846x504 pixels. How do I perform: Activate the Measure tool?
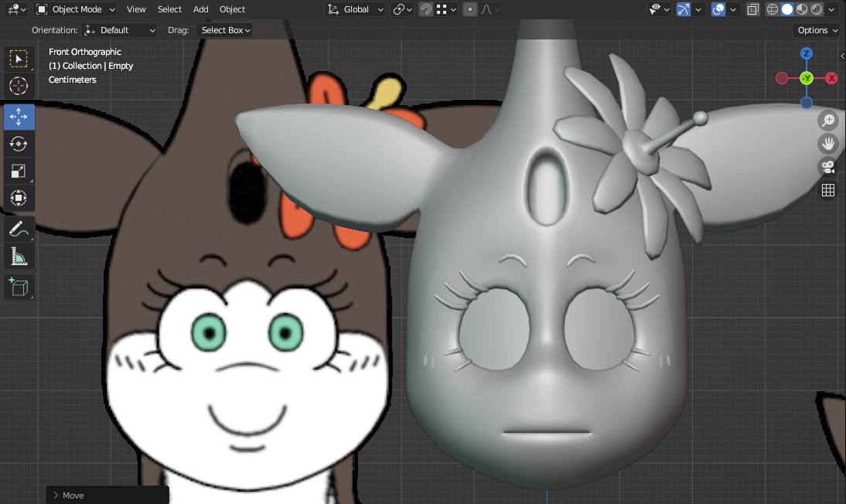[19, 256]
